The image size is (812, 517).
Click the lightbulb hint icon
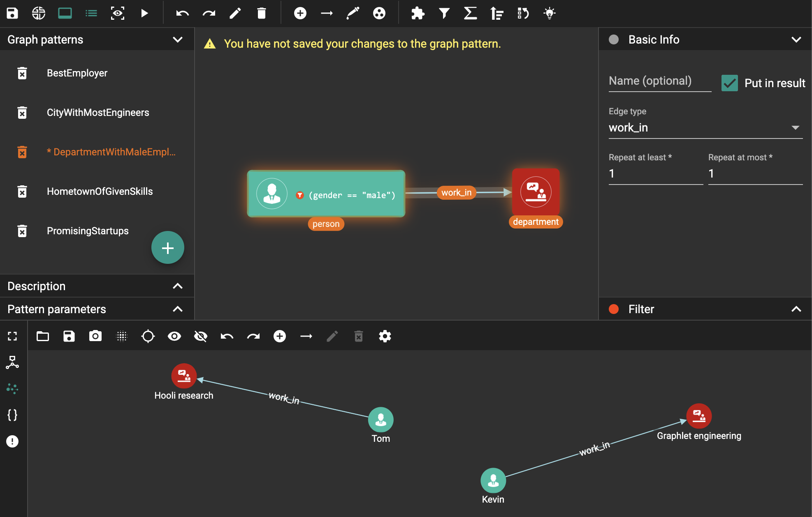(549, 13)
